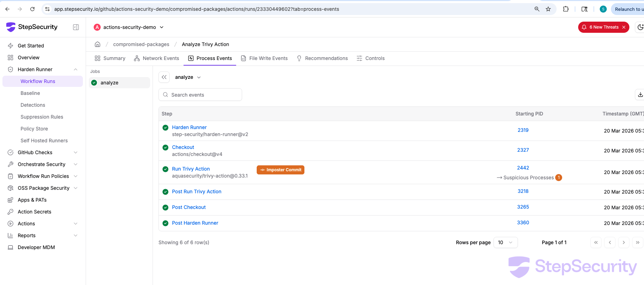The height and width of the screenshot is (285, 644).
Task: Click the Imposter Commit badge
Action: 280,170
